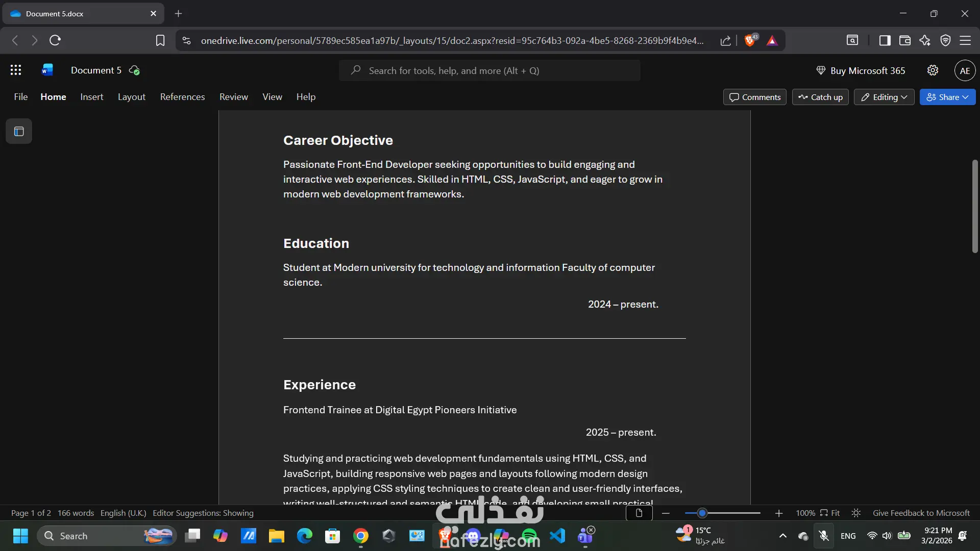Toggle dark mode sun icon in status bar
Viewport: 980px width, 551px height.
pyautogui.click(x=856, y=513)
